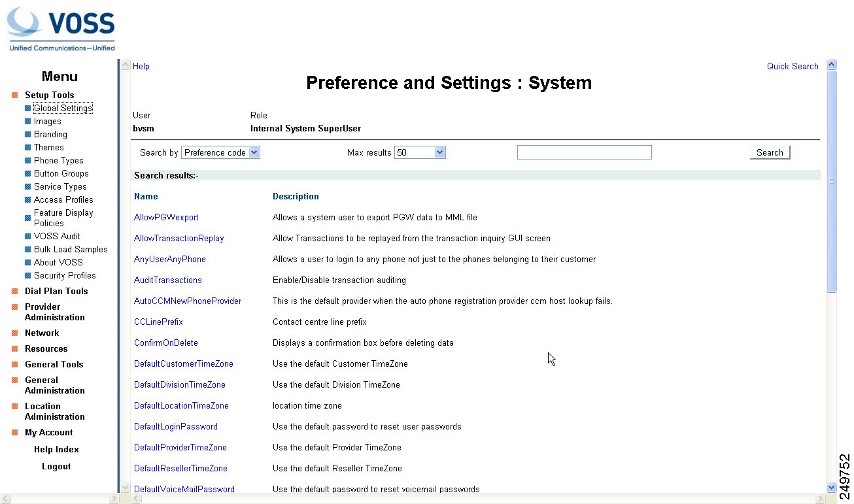Click the main pane scroll-down arrow

click(832, 487)
